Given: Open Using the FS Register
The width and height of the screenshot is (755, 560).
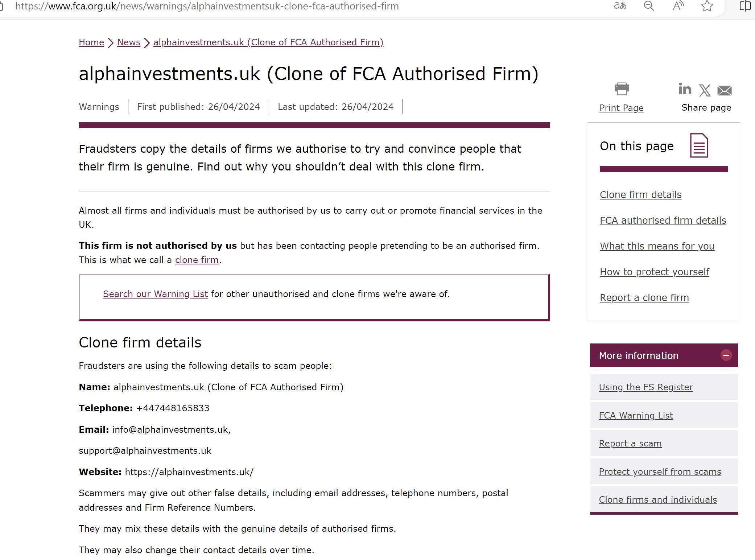Looking at the screenshot, I should (x=645, y=387).
